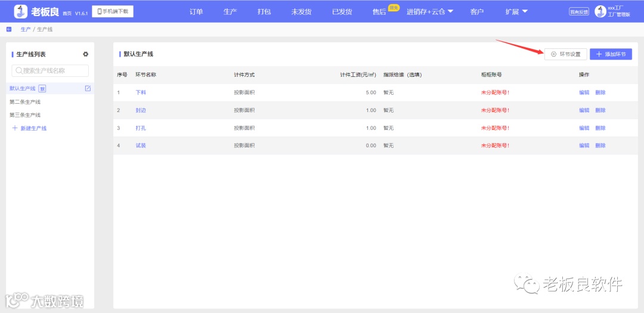This screenshot has height=313, width=644.
Task: Click the 环节名称 column header
Action: (146, 75)
